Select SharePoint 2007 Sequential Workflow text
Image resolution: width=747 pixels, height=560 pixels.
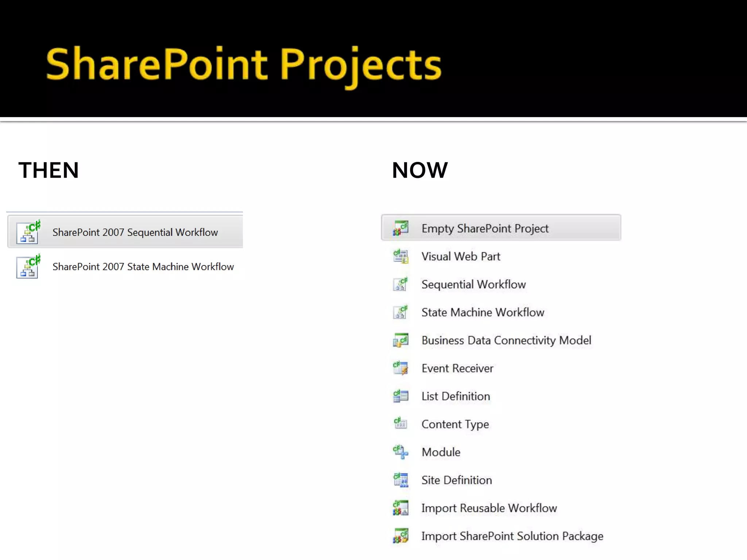(x=135, y=232)
